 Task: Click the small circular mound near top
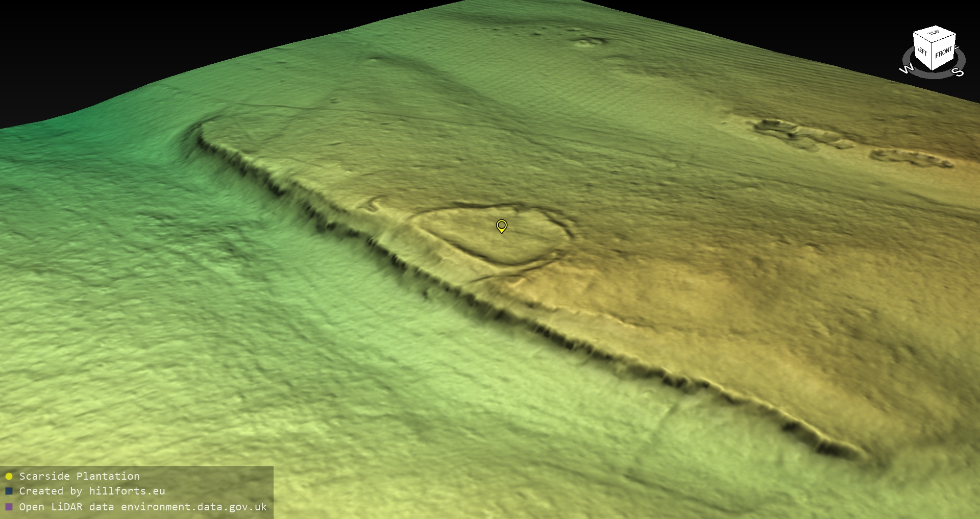tap(589, 42)
